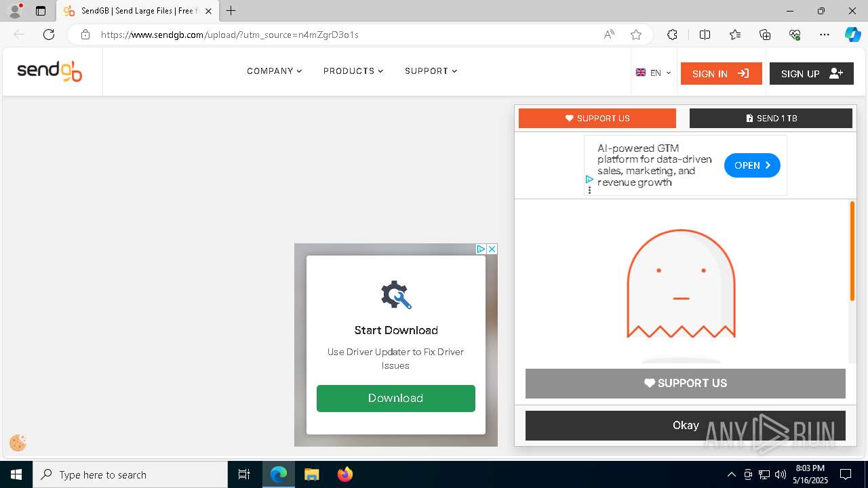Open Task View on taskbar

[244, 474]
